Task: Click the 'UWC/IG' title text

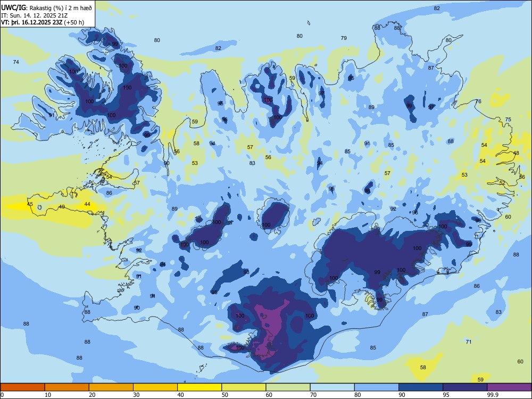Action: 13,7
